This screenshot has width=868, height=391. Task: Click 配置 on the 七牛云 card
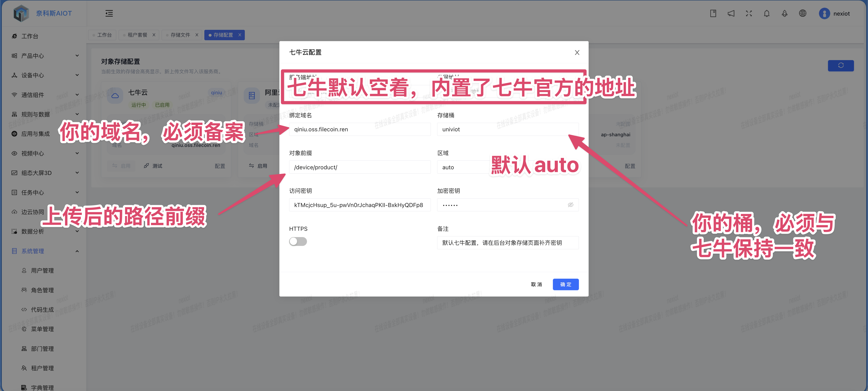tap(220, 166)
